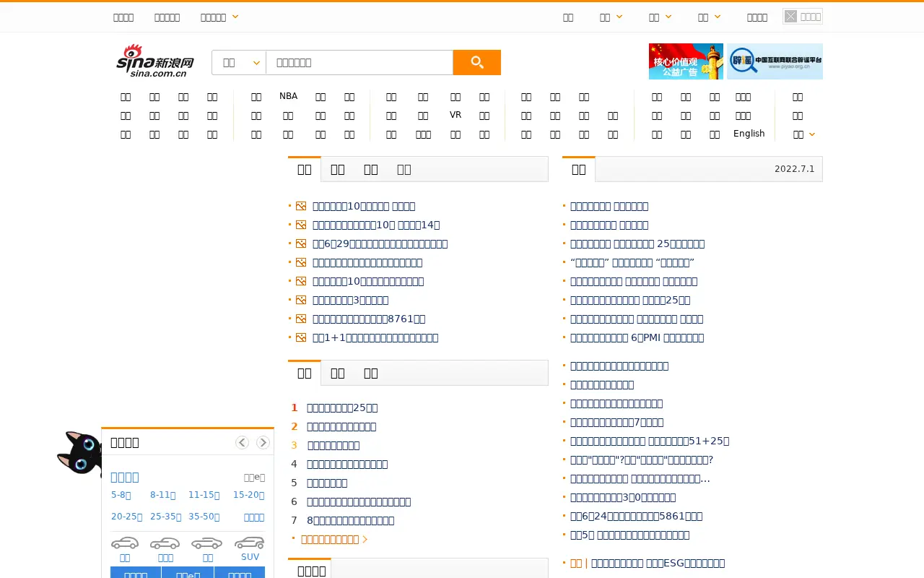Expand the dropdown chevron in top-left navigation
Screen dimensions: 924x578
click(235, 17)
